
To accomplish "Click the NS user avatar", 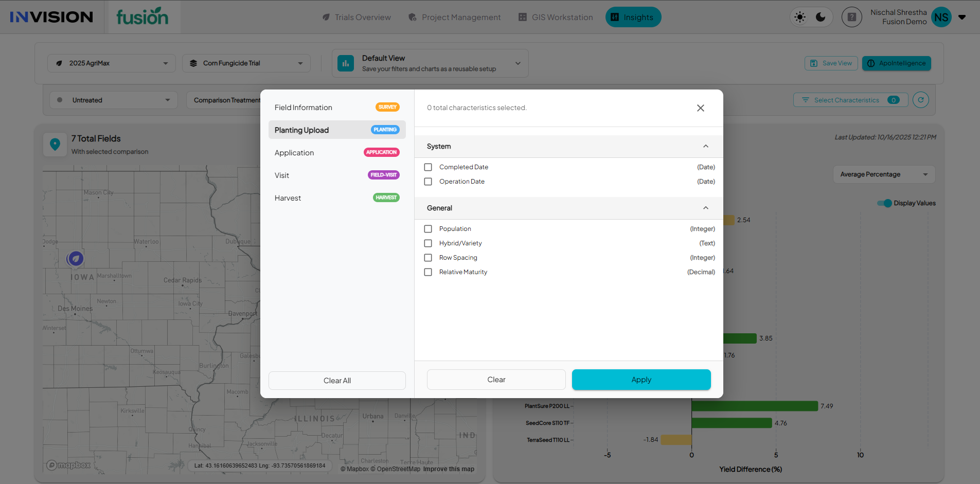I will pyautogui.click(x=941, y=17).
